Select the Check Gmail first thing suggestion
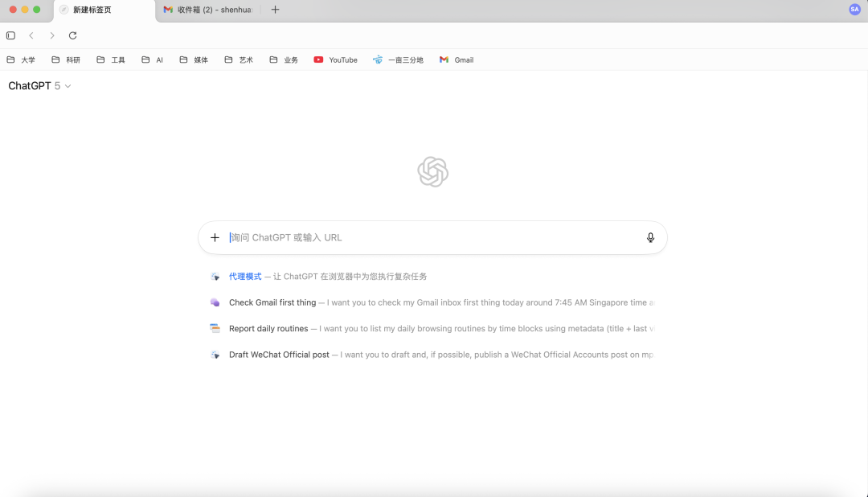Viewport: 868px width, 497px height. pos(432,302)
